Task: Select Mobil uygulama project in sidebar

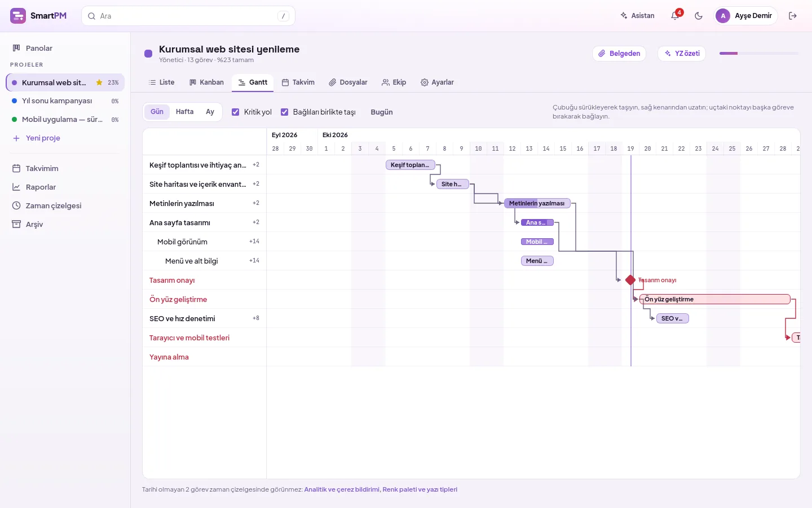Action: (65, 120)
